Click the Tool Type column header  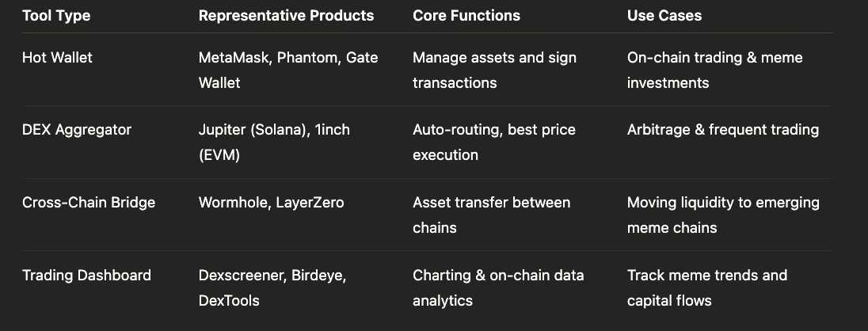(58, 16)
